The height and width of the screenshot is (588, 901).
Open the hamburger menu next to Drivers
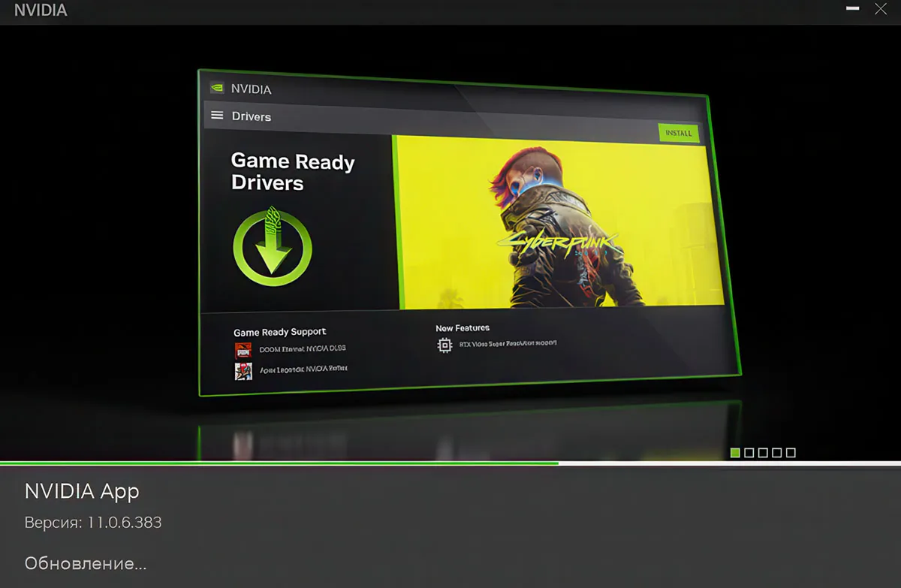(217, 116)
